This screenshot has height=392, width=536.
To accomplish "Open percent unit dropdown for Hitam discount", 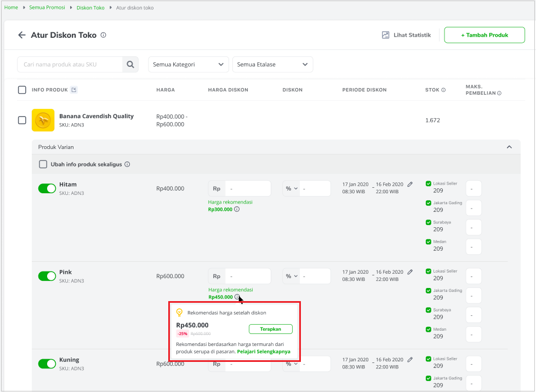I will tap(291, 188).
